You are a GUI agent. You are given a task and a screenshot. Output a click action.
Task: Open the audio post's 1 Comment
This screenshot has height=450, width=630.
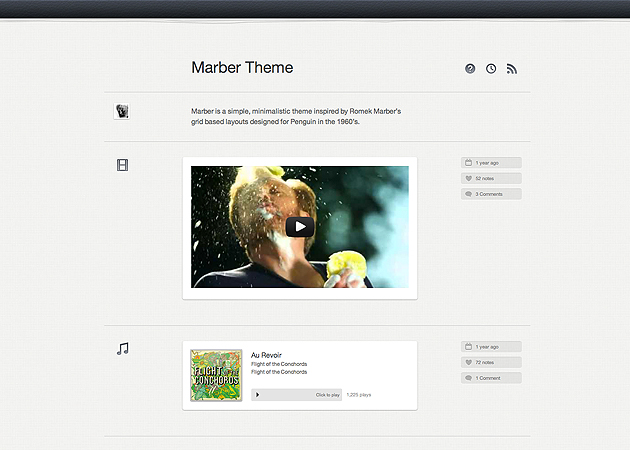click(491, 378)
